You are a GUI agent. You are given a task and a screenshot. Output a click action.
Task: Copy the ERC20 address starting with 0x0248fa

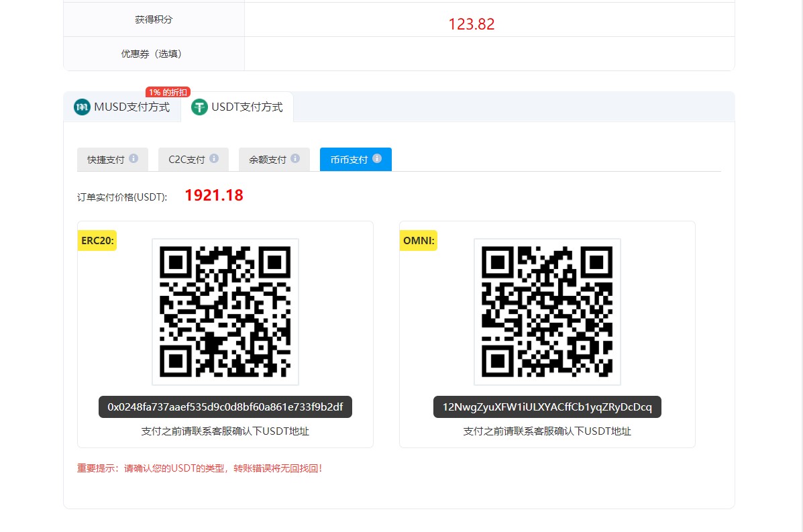coord(225,407)
